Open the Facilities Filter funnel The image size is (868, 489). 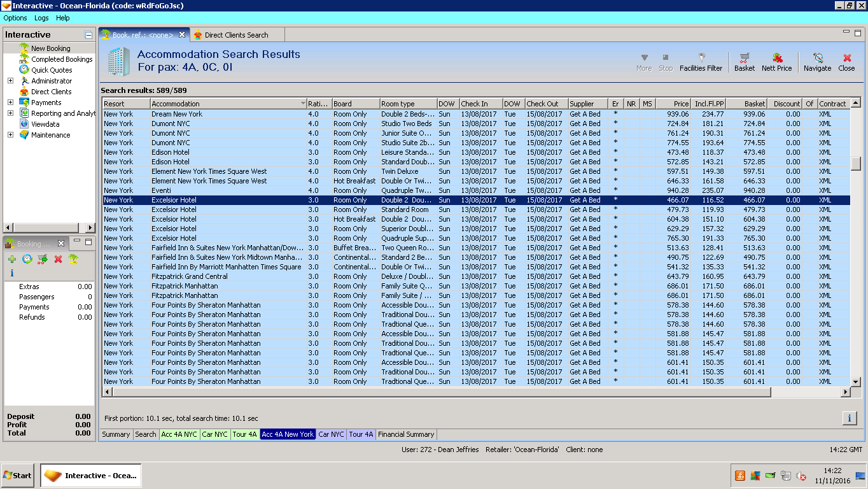pos(701,62)
